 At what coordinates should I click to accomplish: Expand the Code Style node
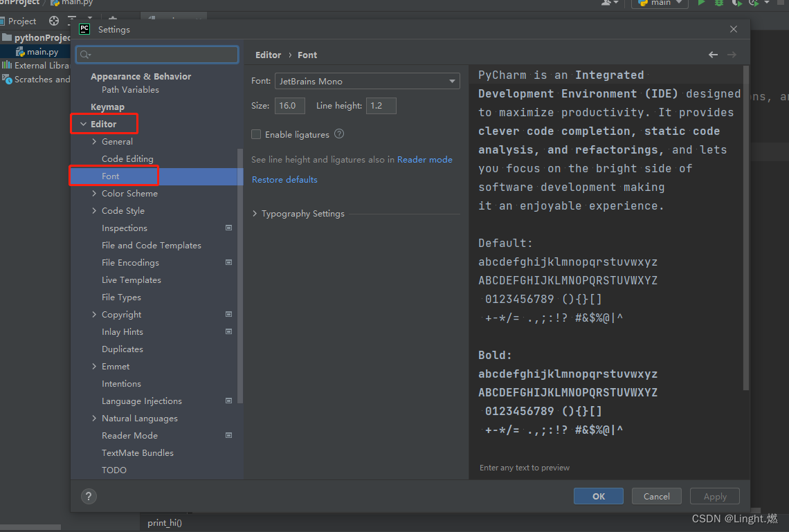94,211
